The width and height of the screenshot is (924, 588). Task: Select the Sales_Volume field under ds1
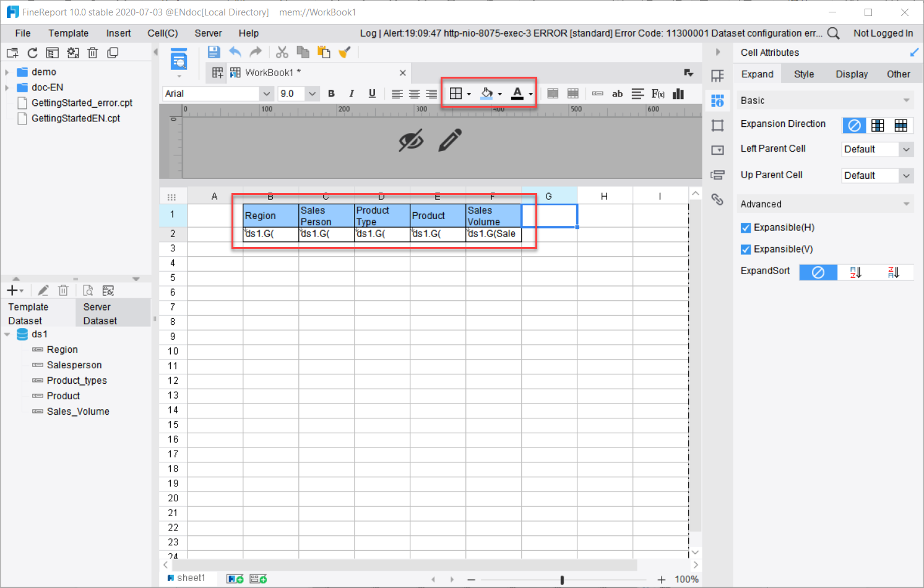coord(78,412)
